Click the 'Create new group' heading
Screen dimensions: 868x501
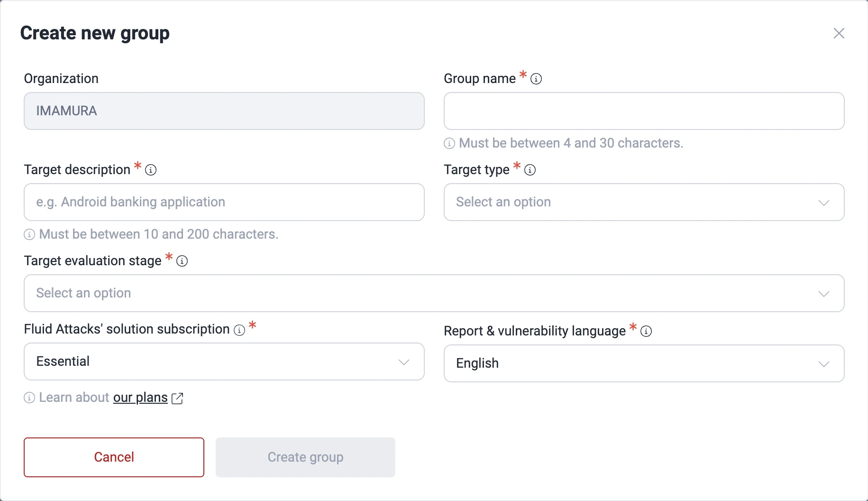pyautogui.click(x=95, y=33)
